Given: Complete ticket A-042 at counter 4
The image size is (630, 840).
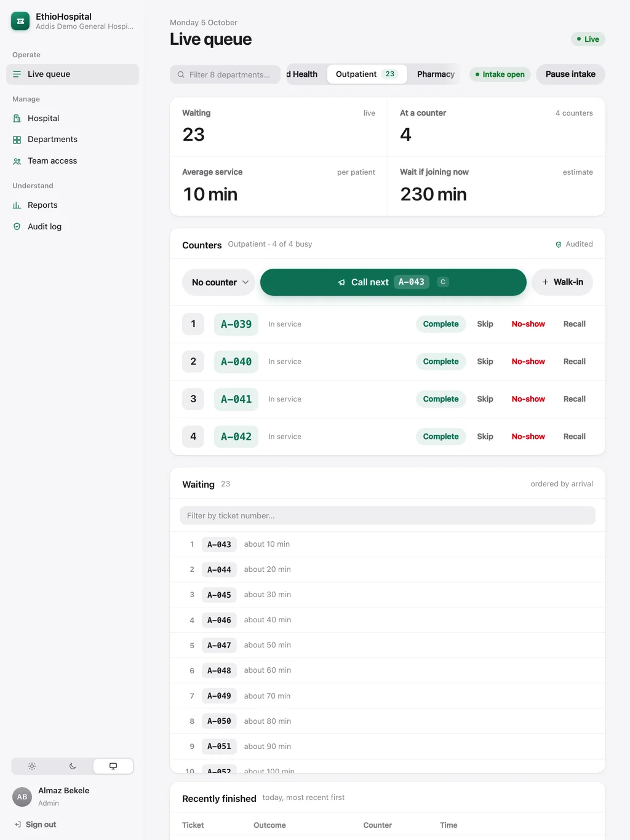Looking at the screenshot, I should 441,437.
